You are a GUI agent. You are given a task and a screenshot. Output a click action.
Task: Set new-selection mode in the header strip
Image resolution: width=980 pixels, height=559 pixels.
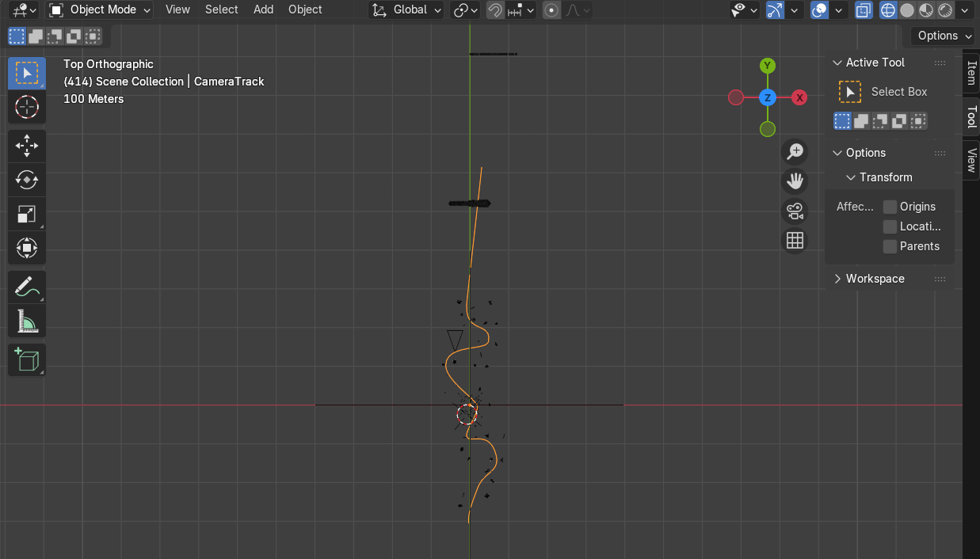pyautogui.click(x=17, y=36)
